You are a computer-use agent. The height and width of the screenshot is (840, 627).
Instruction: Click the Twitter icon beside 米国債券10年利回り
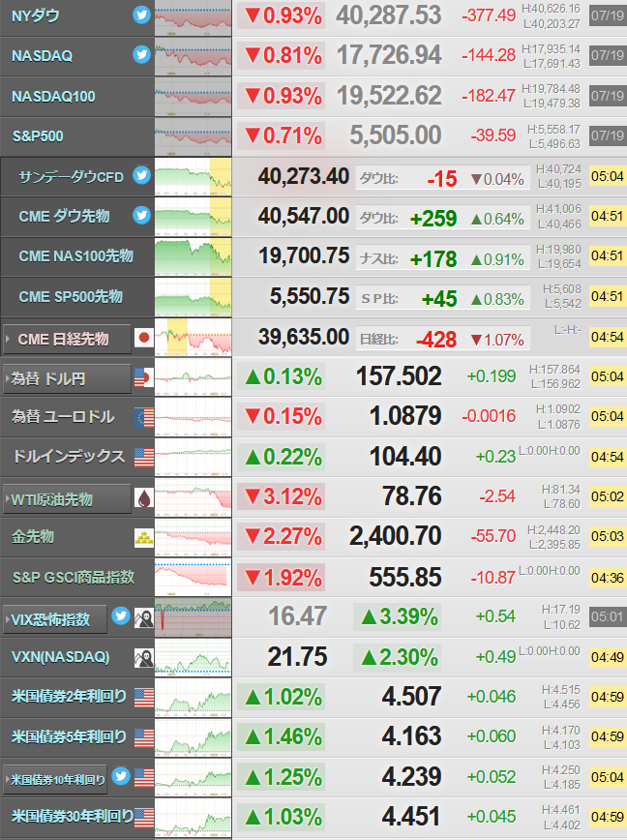(121, 776)
